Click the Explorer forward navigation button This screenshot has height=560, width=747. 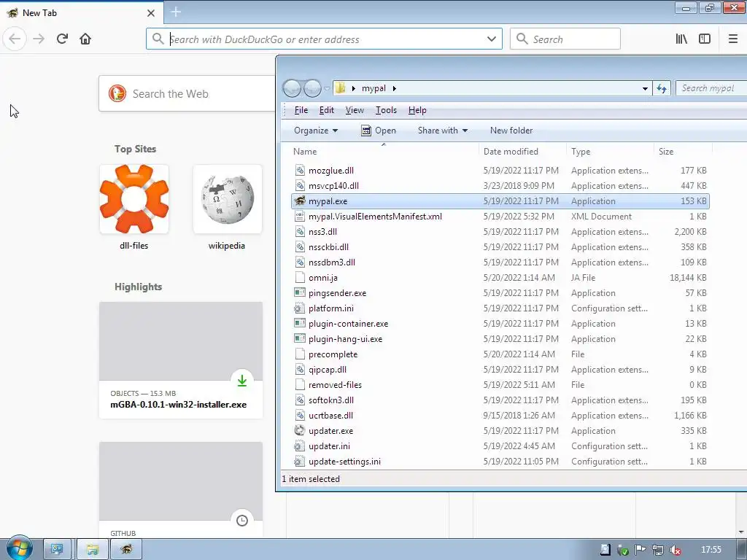[x=312, y=88]
